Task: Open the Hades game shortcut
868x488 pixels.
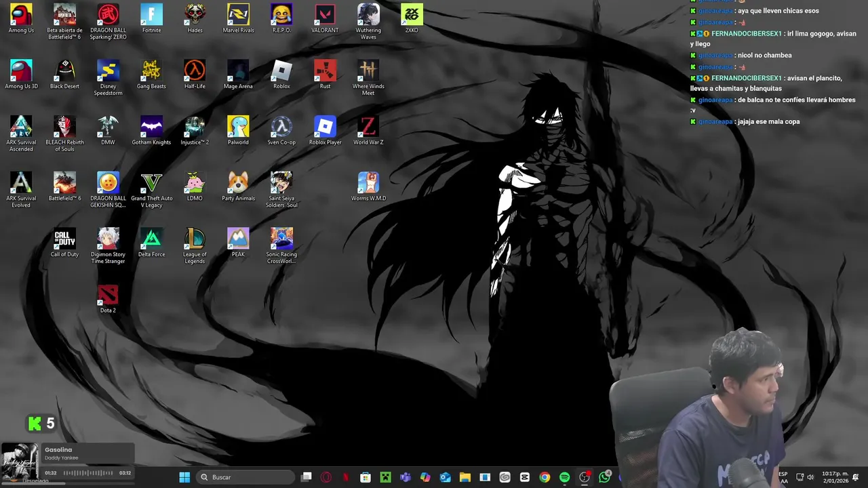Action: [x=195, y=19]
